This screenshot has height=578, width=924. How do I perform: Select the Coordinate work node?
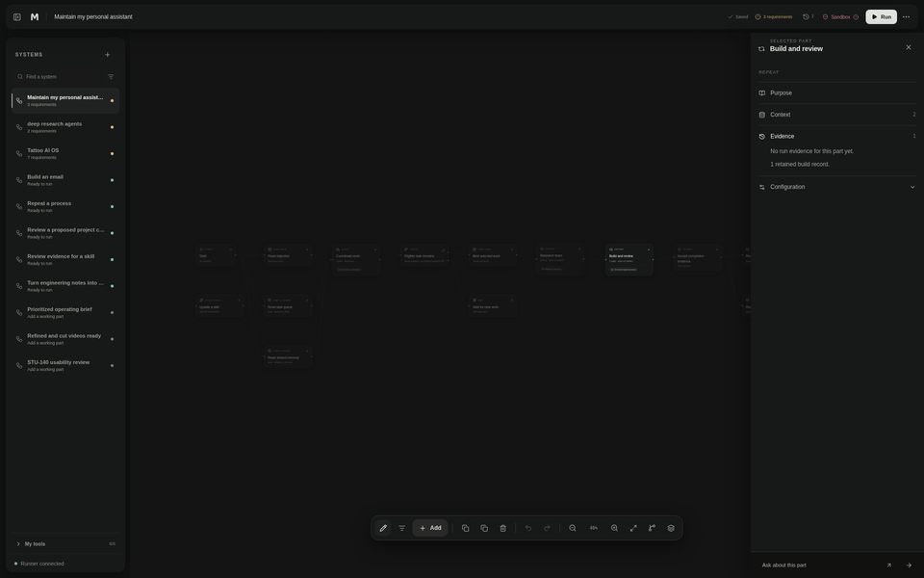356,260
